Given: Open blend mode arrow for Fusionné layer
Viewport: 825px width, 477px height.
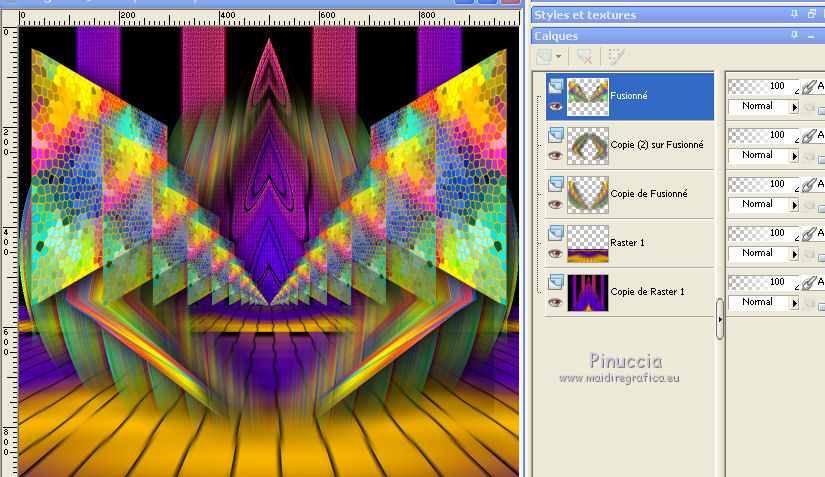Looking at the screenshot, I should (794, 107).
